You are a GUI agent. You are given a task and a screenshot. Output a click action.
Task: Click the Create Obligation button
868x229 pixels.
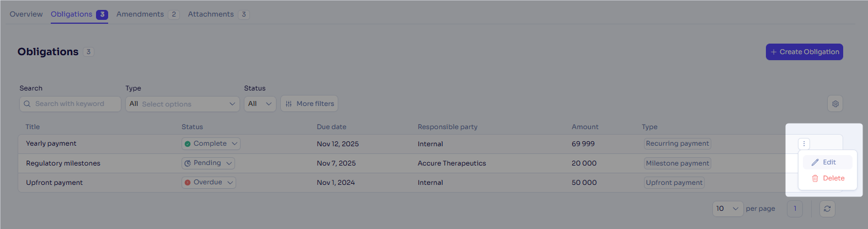click(805, 52)
